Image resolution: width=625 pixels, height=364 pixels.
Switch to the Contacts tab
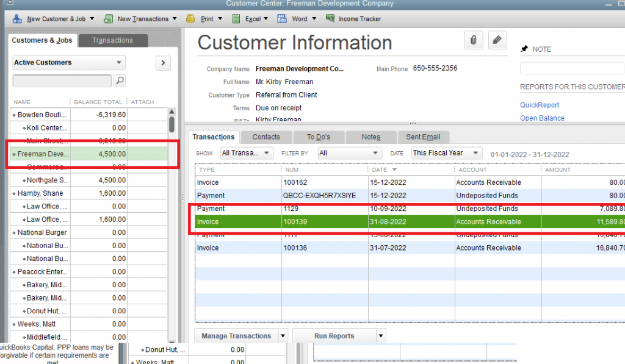coord(266,137)
